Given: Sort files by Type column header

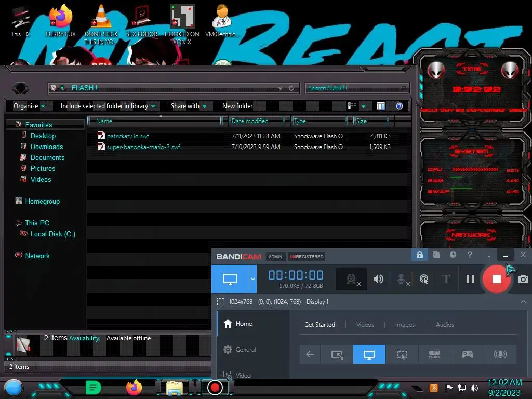Looking at the screenshot, I should (x=318, y=121).
